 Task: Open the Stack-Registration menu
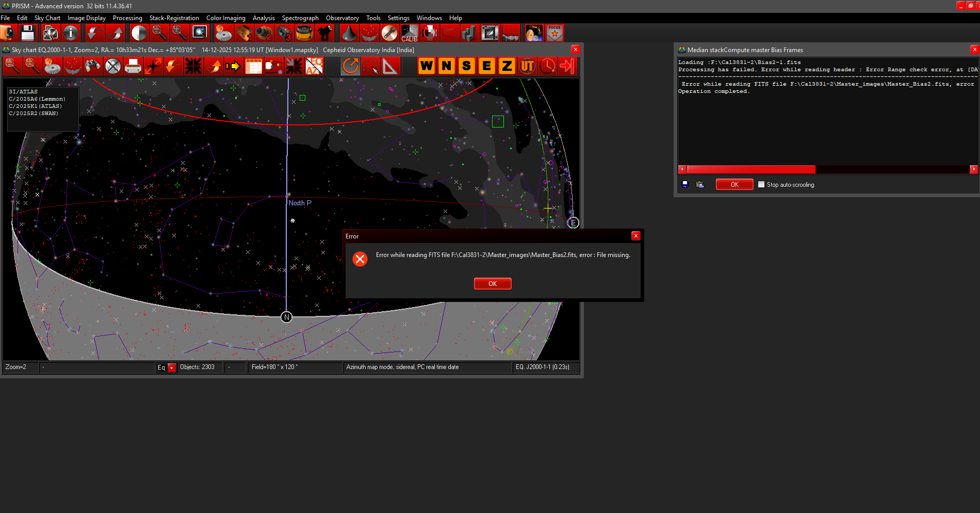click(174, 18)
